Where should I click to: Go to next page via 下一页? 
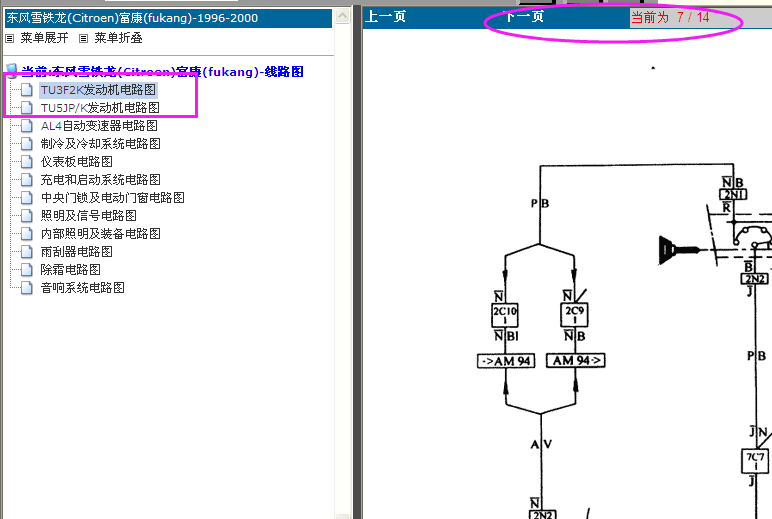click(524, 17)
